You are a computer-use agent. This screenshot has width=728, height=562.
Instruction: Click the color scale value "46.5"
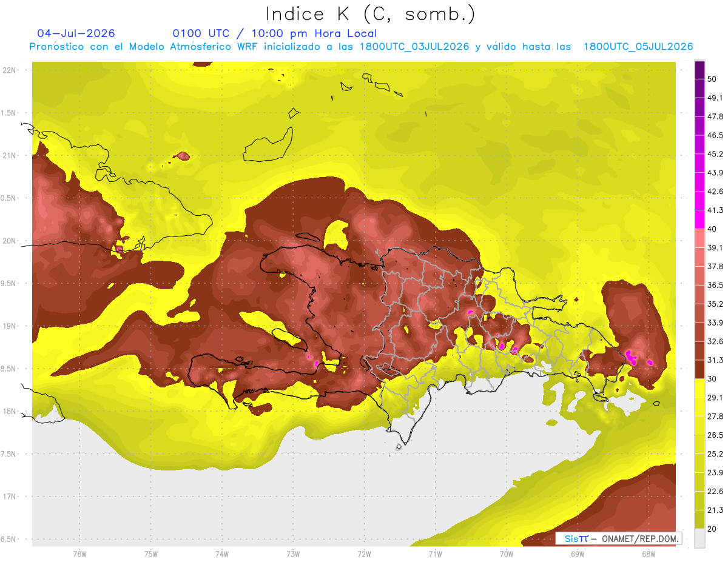pyautogui.click(x=715, y=135)
